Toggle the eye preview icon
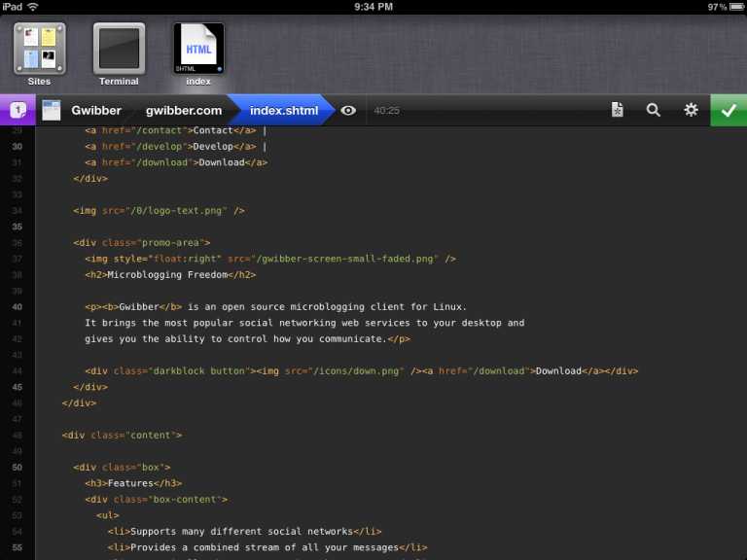This screenshot has width=747, height=560. point(348,111)
